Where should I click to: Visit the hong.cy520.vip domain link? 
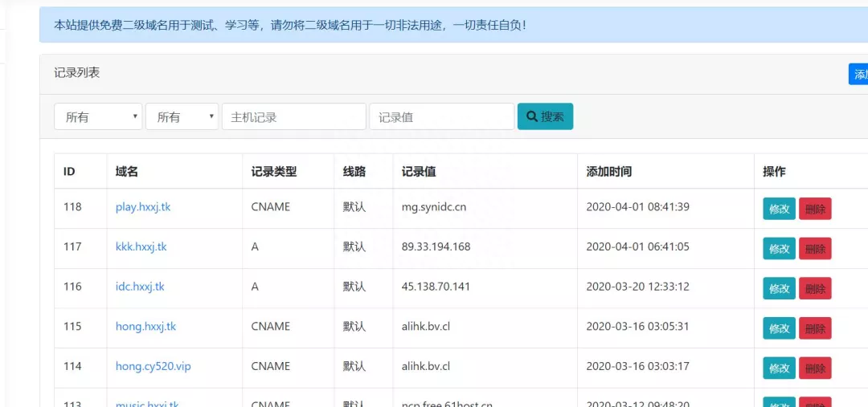click(153, 366)
